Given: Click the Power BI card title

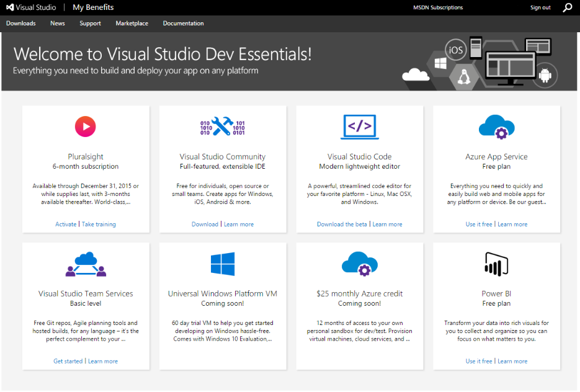Looking at the screenshot, I should (496, 293).
